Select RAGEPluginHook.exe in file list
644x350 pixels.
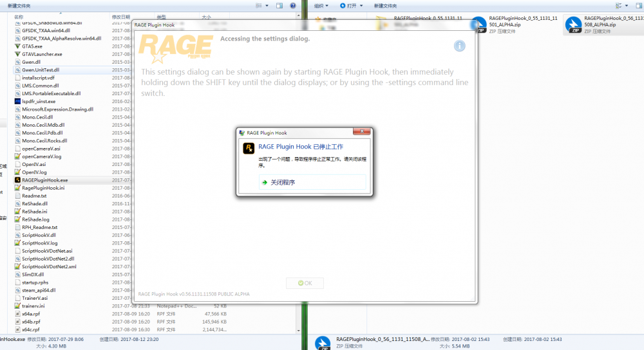(45, 180)
